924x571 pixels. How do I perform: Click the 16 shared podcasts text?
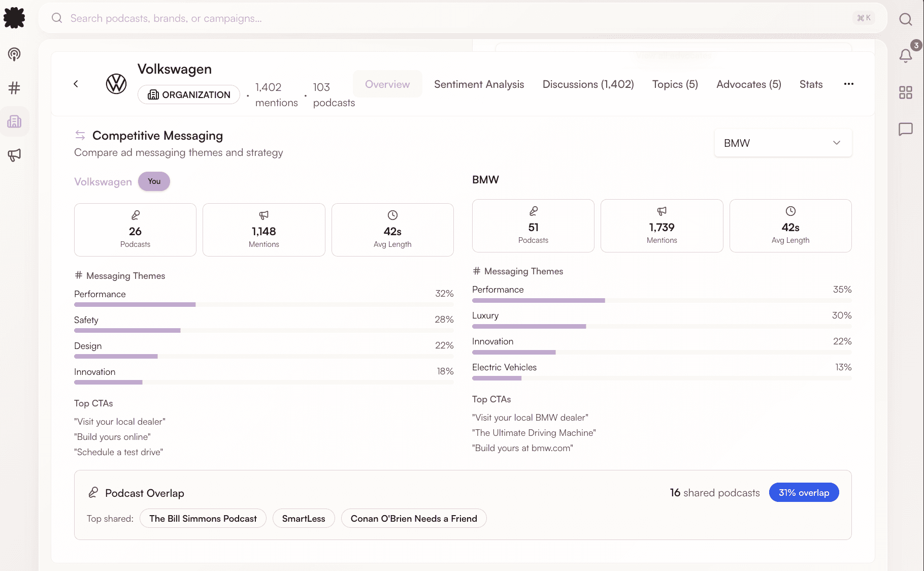pyautogui.click(x=715, y=493)
